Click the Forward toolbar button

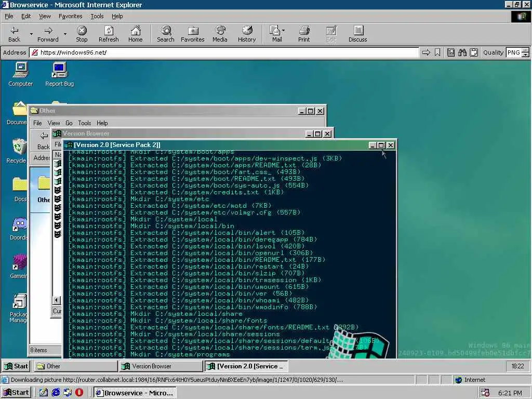[x=48, y=34]
